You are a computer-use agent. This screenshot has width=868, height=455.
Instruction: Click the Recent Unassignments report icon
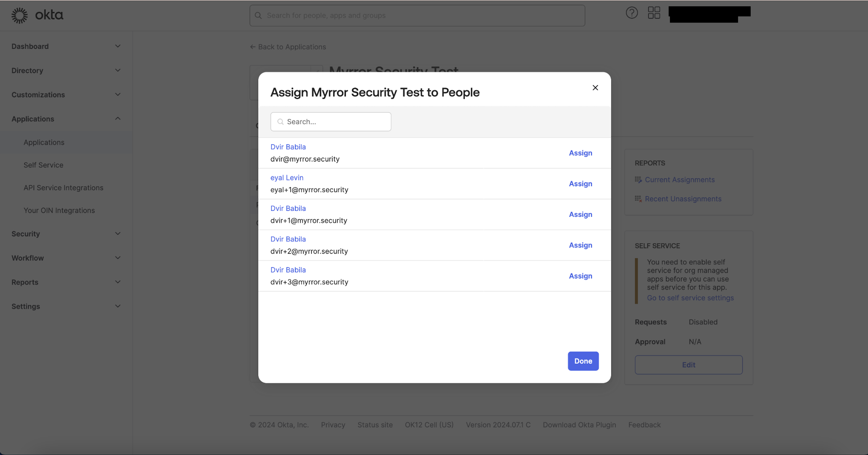638,199
